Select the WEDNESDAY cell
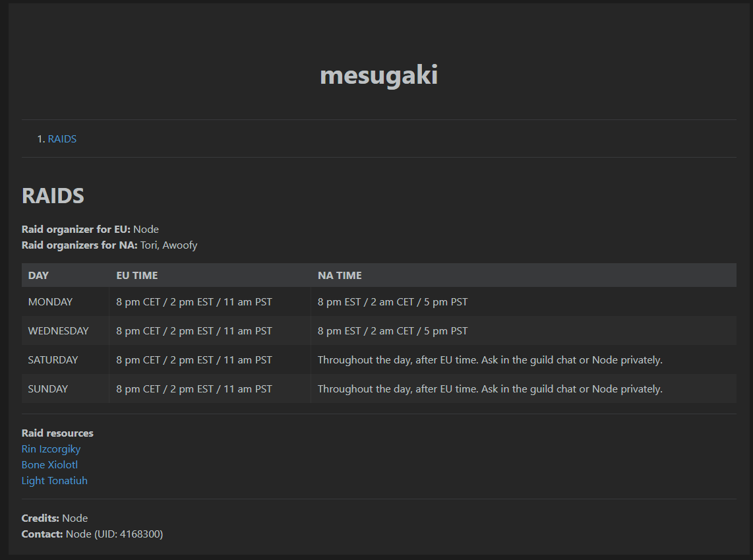The height and width of the screenshot is (560, 753). tap(65, 331)
